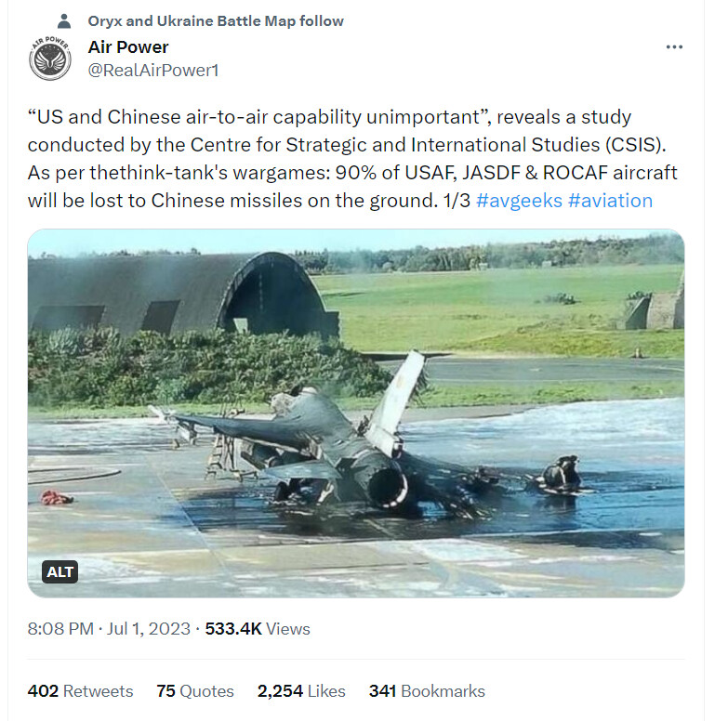Open the 8:08 PM Jul 1, 2023 timestamp
Image resolution: width=728 pixels, height=721 pixels.
point(111,629)
